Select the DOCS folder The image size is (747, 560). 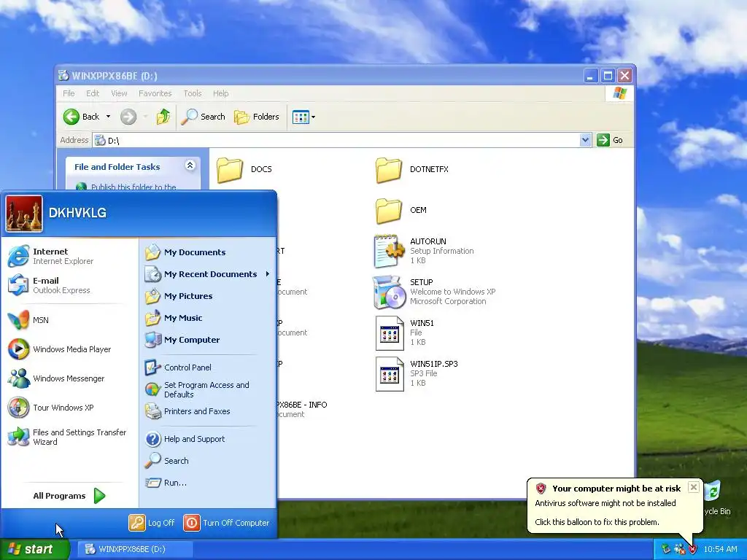[244, 169]
